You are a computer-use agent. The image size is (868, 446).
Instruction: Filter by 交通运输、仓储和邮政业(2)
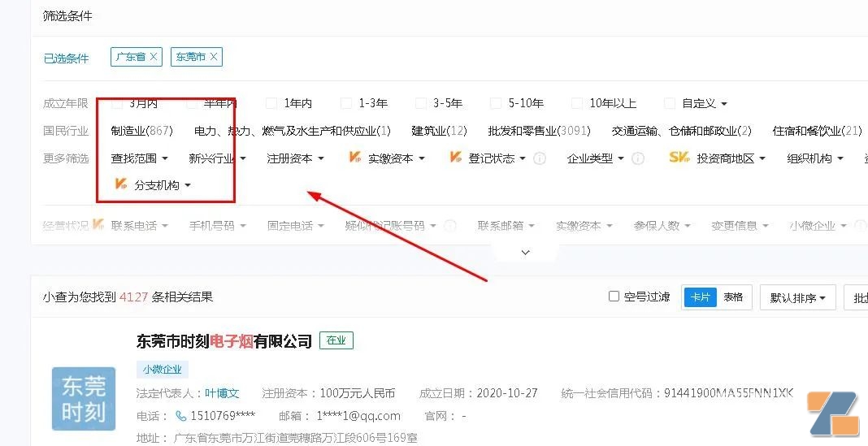pos(681,131)
